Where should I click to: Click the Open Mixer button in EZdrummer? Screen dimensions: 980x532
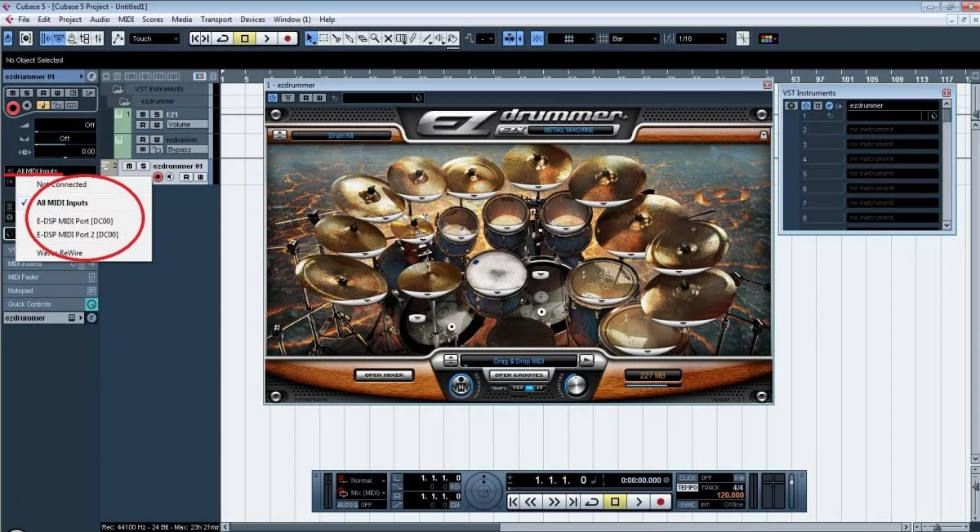tap(384, 375)
